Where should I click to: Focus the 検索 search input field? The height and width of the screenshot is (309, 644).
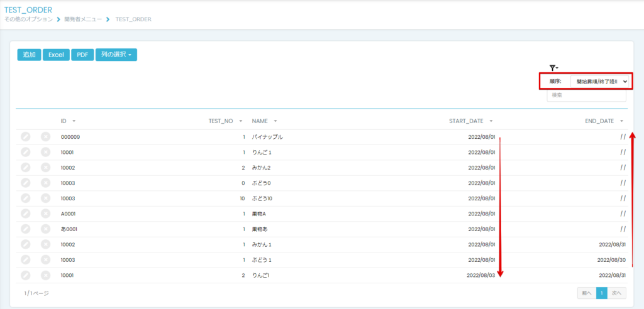587,95
